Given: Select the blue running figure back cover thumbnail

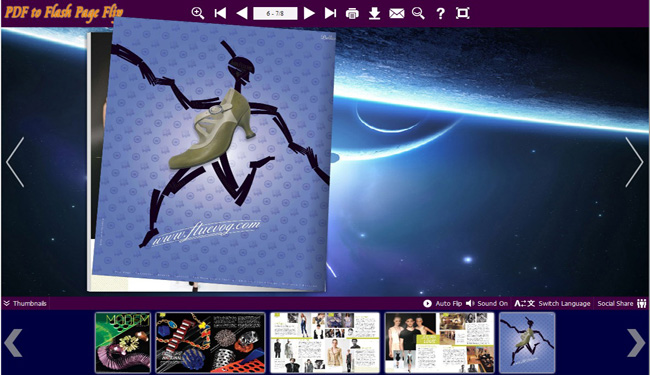Looking at the screenshot, I should [x=527, y=343].
